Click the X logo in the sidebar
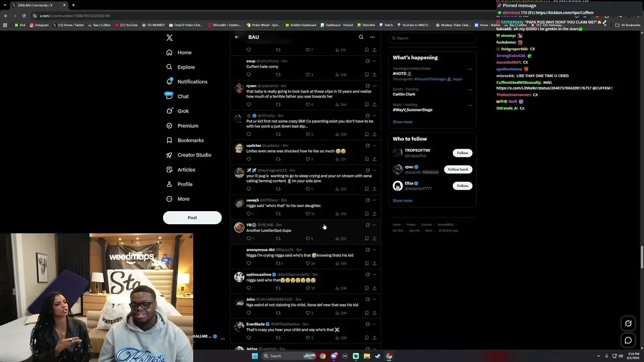644x362 pixels. click(x=170, y=38)
